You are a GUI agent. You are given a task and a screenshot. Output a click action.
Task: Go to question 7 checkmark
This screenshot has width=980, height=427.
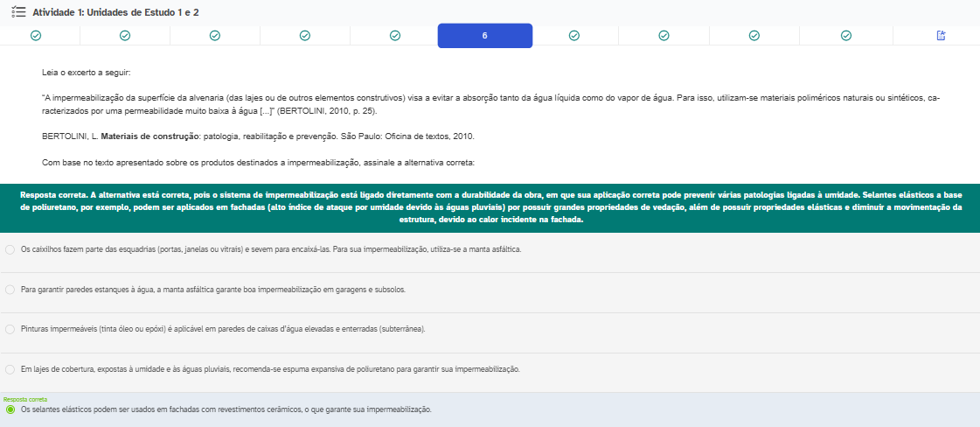click(x=574, y=36)
